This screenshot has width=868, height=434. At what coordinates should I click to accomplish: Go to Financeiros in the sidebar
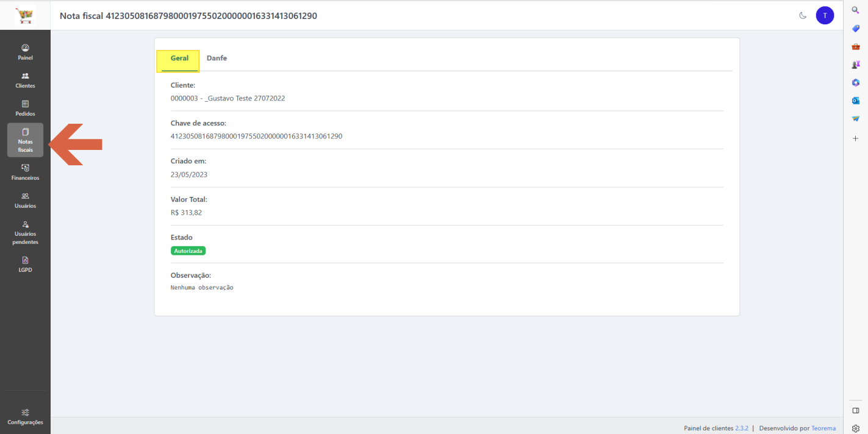[x=25, y=173]
